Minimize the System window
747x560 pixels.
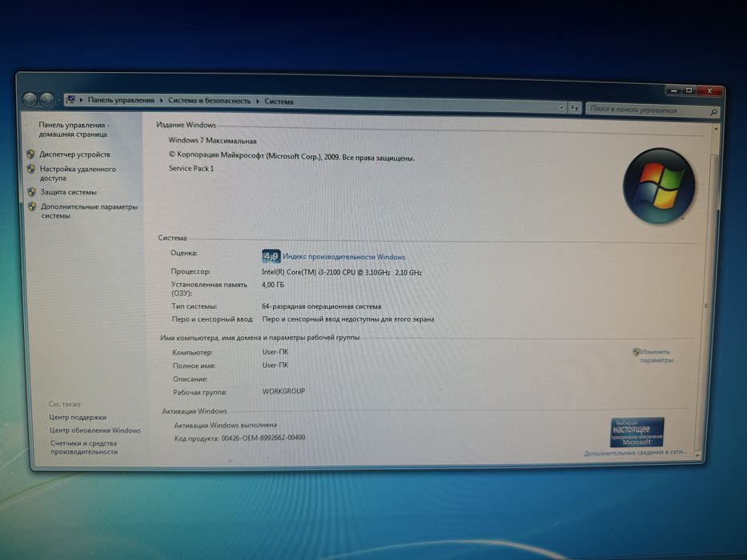pos(673,90)
